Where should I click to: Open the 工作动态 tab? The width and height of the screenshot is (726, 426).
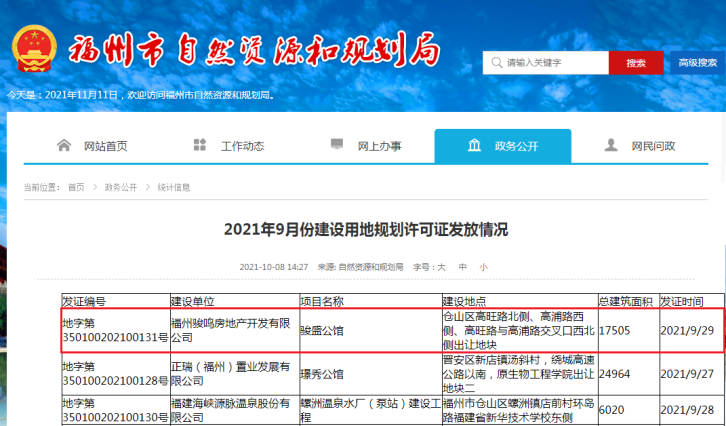pyautogui.click(x=229, y=146)
